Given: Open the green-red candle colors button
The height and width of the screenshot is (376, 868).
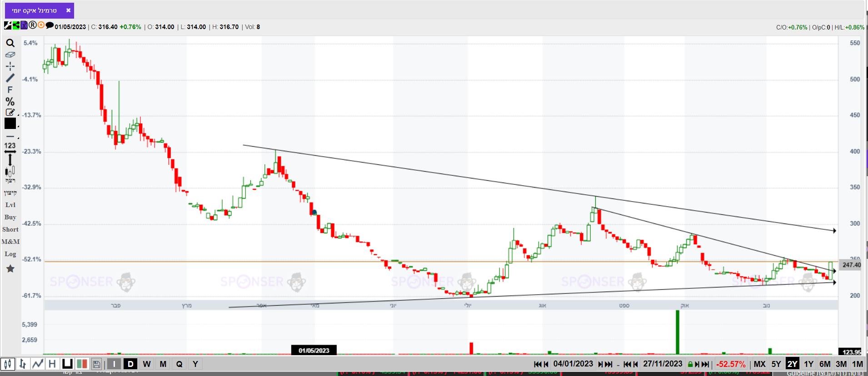Looking at the screenshot, I should tap(82, 364).
